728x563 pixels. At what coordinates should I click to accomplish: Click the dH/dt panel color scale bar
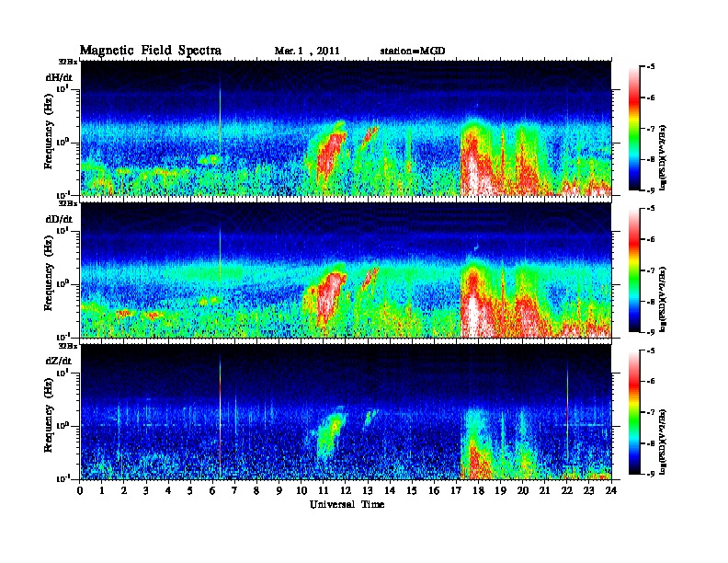[634, 129]
